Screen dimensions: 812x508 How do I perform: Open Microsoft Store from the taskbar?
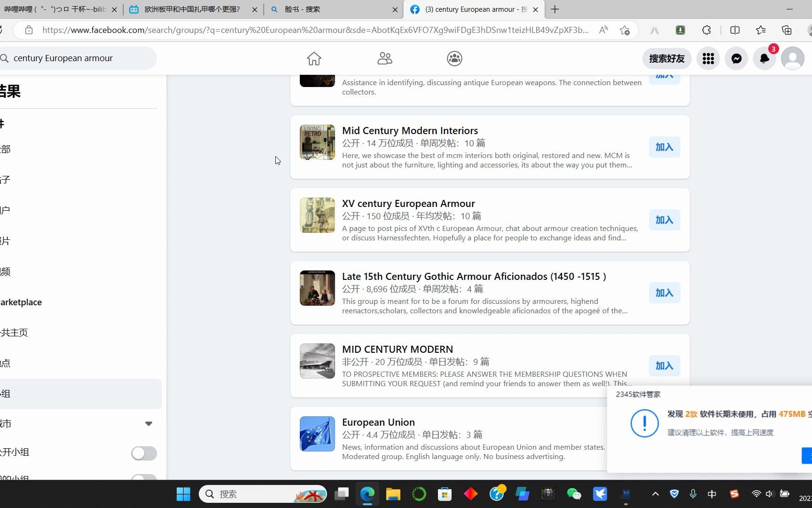445,494
